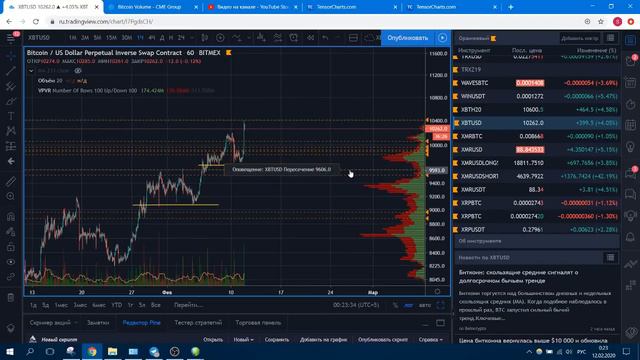Open the Справка dropdown in Pine editor
640x360 pixels.
click(x=431, y=340)
